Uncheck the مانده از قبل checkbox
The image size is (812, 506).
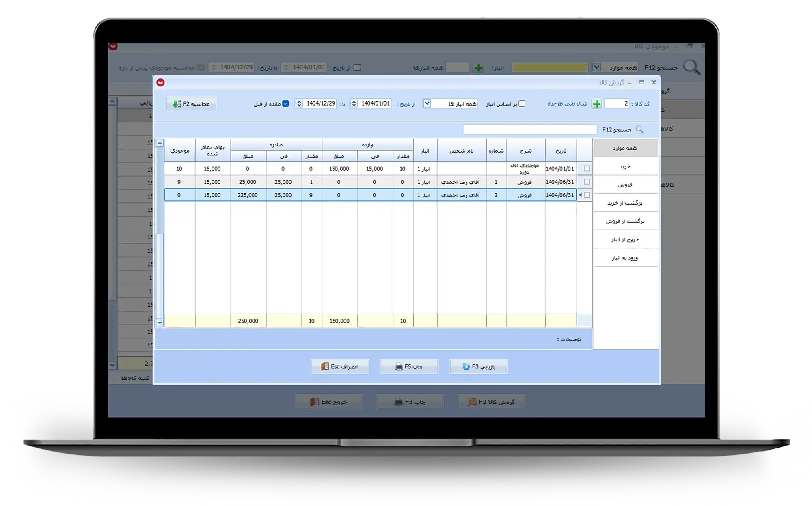pos(286,104)
